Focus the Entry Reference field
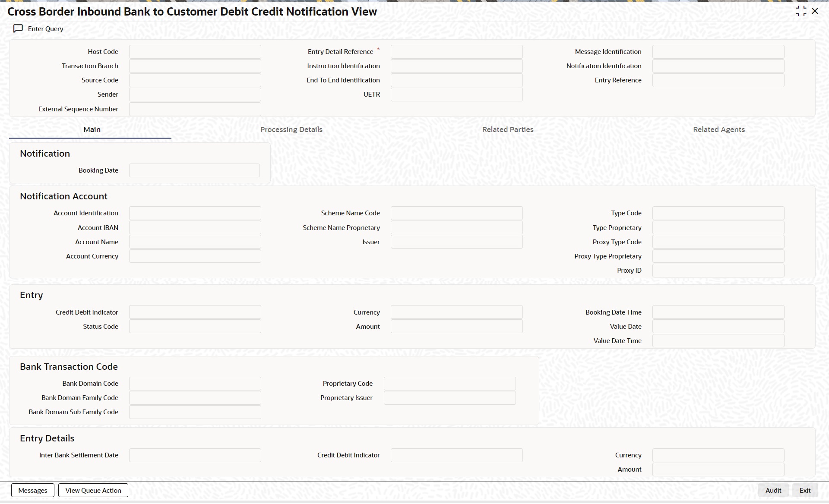The width and height of the screenshot is (829, 504). click(718, 80)
